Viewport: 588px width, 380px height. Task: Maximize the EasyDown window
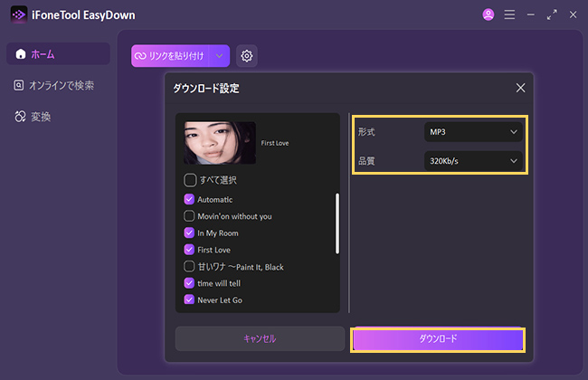pyautogui.click(x=552, y=14)
